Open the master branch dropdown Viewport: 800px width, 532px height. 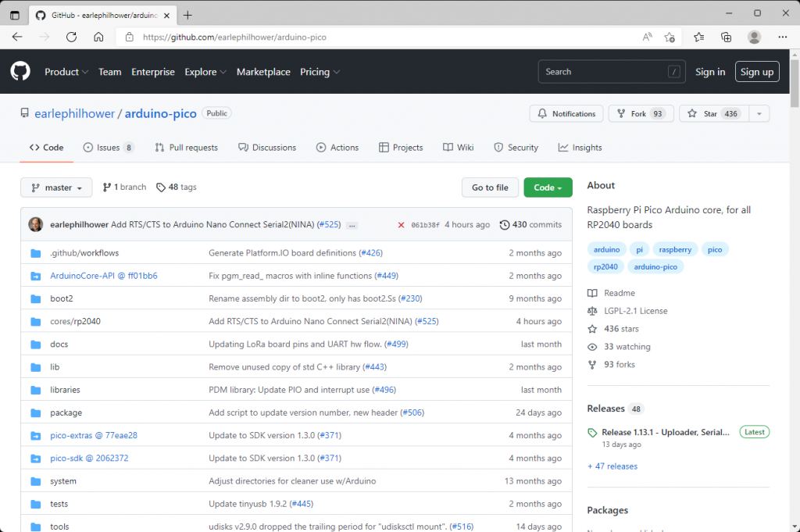click(x=56, y=187)
